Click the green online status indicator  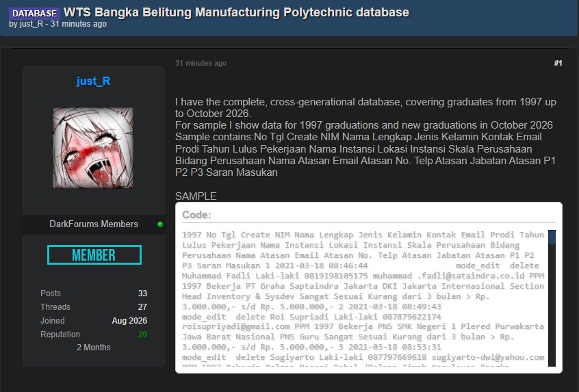pos(160,224)
